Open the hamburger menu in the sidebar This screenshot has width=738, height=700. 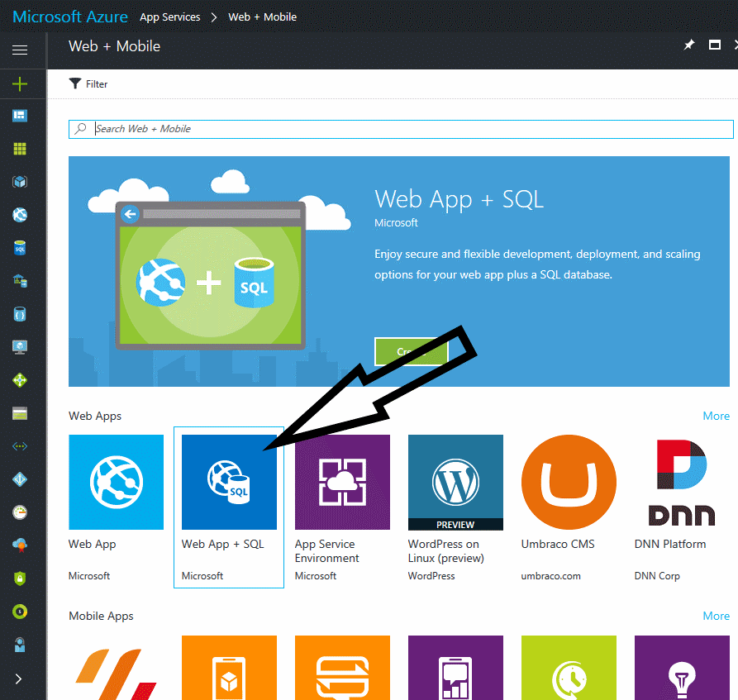20,50
